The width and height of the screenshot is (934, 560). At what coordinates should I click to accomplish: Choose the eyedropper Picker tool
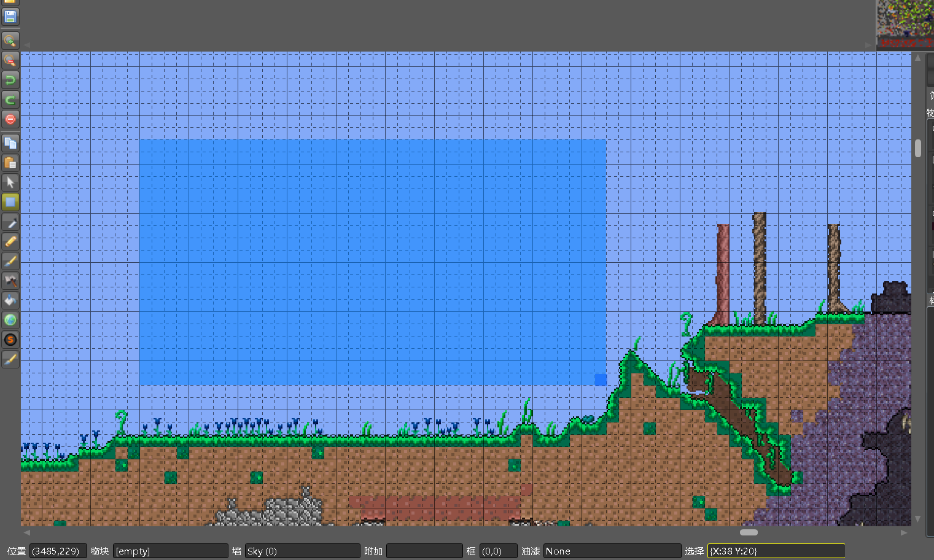coord(10,222)
